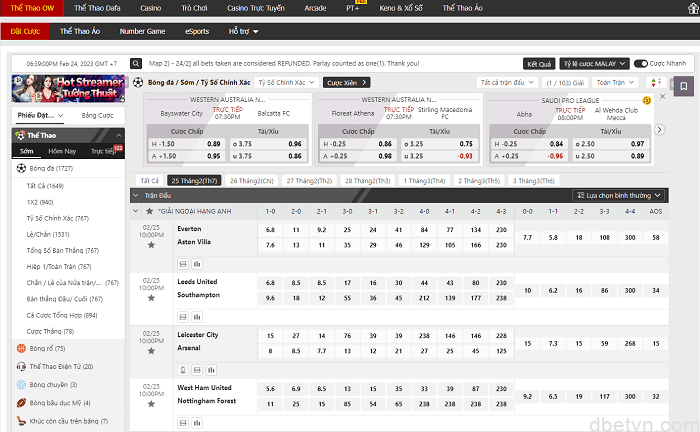Image resolution: width=700 pixels, height=432 pixels.
Task: Expand the Phiếu Đặt dropdown
Action: coord(40,116)
